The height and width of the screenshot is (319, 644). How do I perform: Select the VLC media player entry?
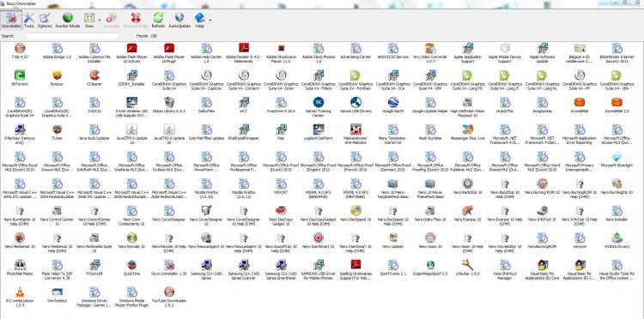click(20, 295)
